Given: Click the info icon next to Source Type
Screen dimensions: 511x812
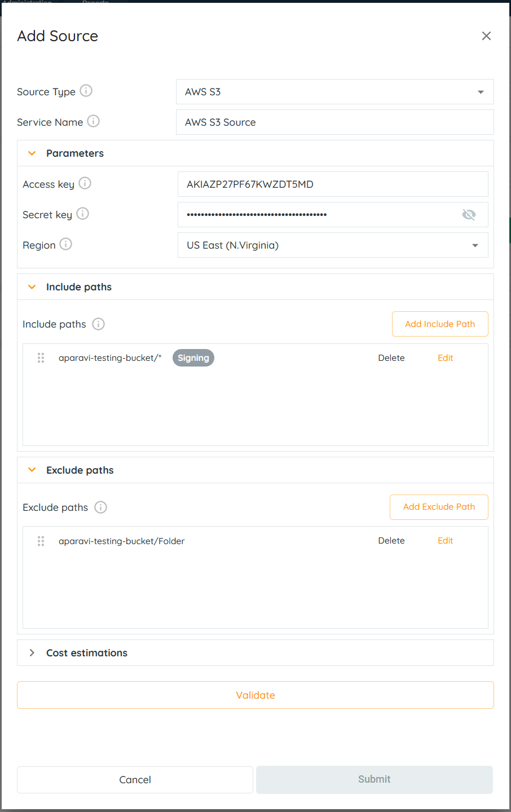Looking at the screenshot, I should pyautogui.click(x=86, y=91).
